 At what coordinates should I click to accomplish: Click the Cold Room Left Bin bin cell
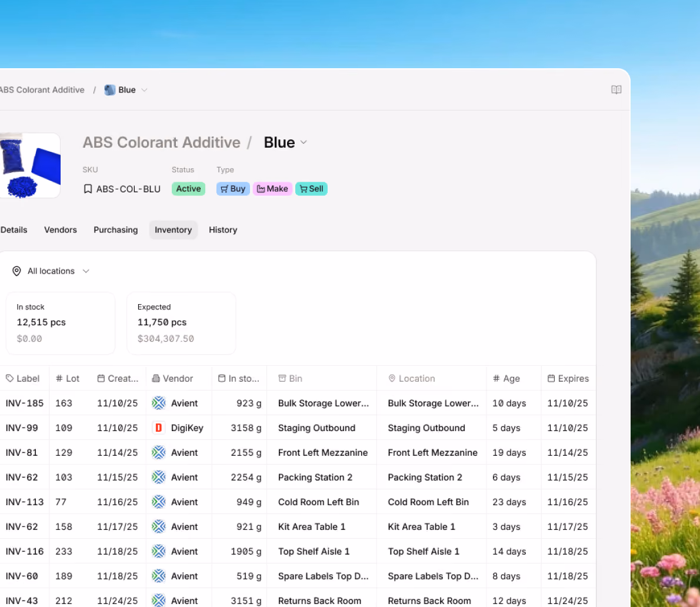pyautogui.click(x=322, y=502)
